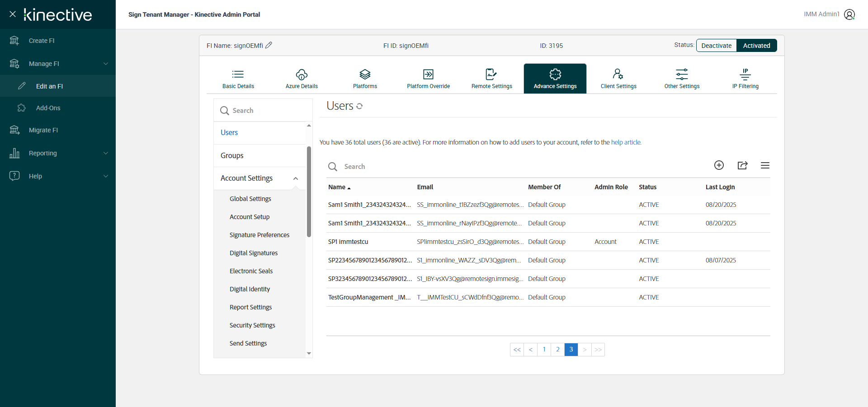The height and width of the screenshot is (407, 868).
Task: Open the Platform Override tab
Action: tap(428, 79)
